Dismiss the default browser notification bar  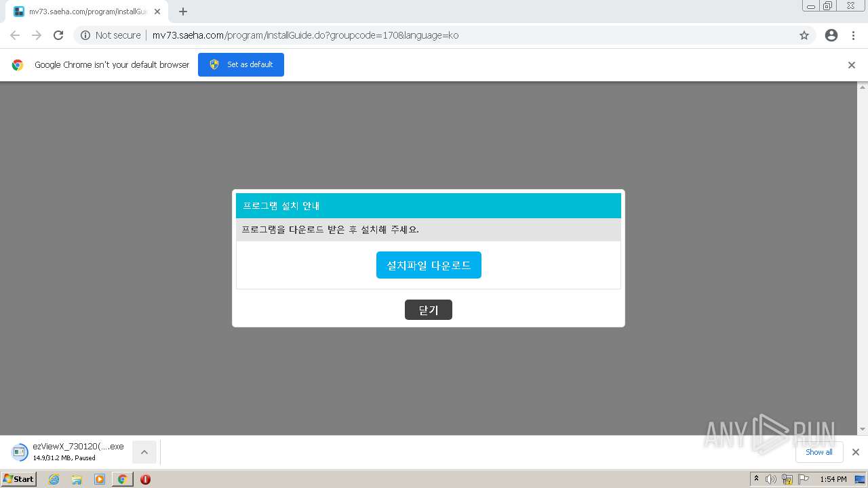click(x=852, y=65)
